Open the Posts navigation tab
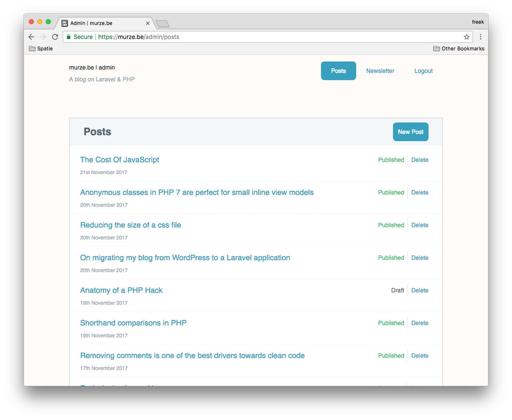This screenshot has height=420, width=512. (338, 71)
